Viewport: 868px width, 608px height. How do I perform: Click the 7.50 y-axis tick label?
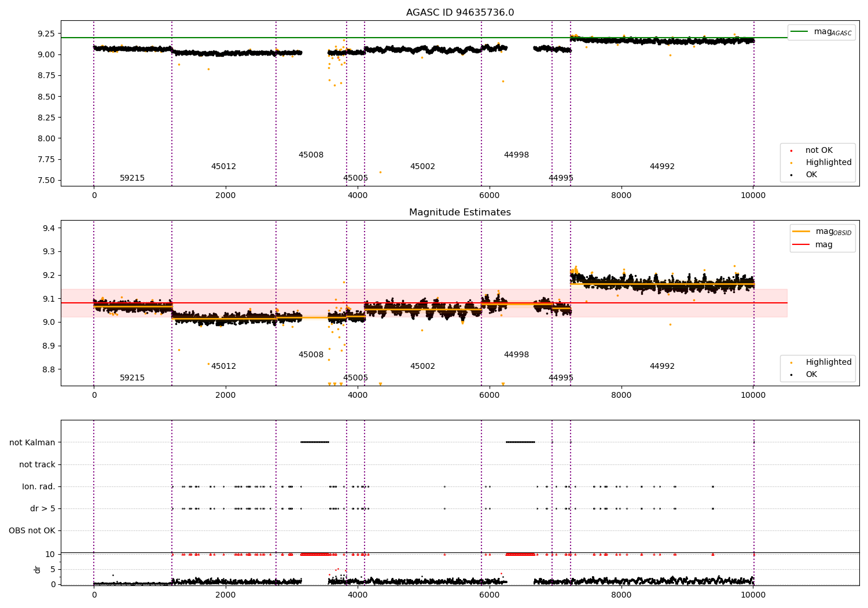coord(46,180)
